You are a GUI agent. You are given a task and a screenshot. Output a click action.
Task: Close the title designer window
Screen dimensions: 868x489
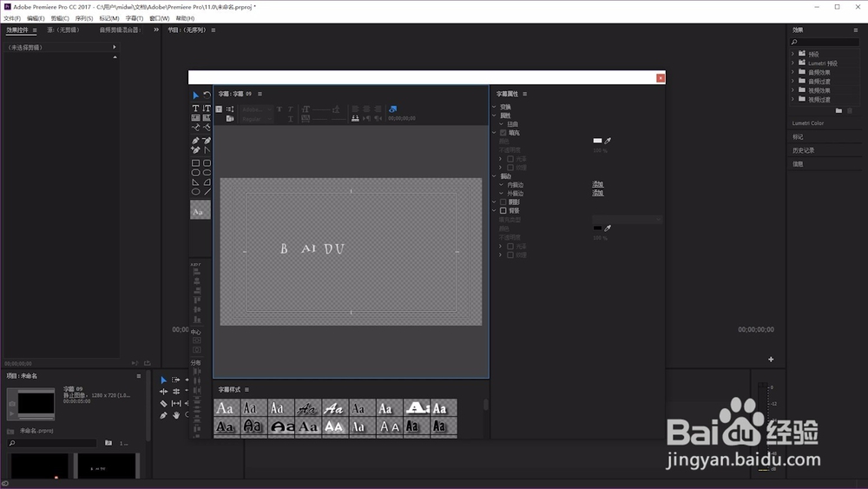[x=661, y=78]
